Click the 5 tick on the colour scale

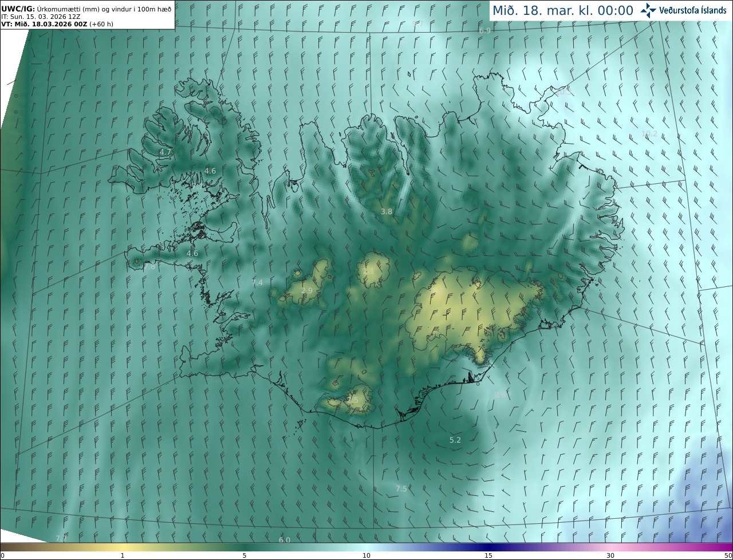click(245, 555)
